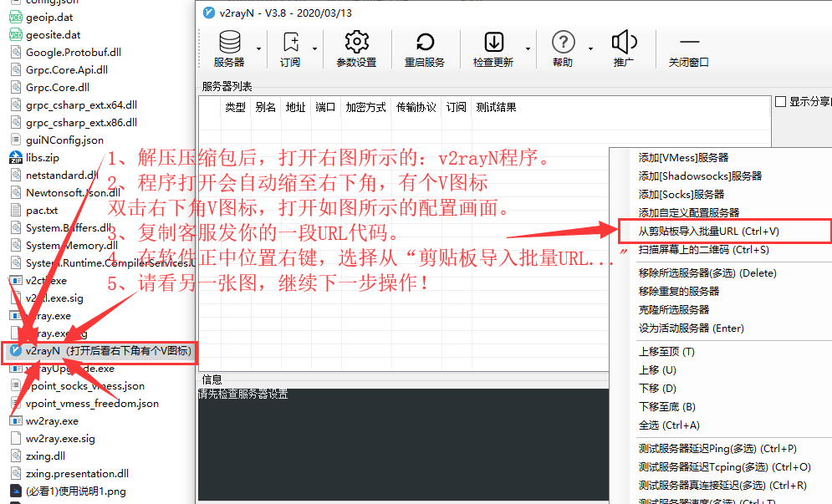This screenshot has height=504, width=832.
Task: Open 参数设置 gear settings icon
Action: click(x=356, y=42)
